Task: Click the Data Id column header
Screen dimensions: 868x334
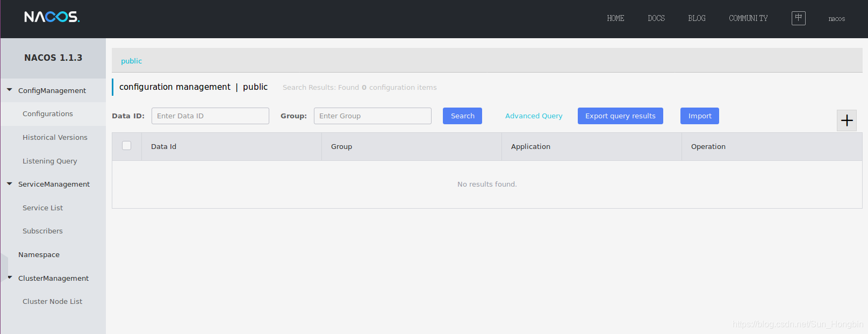Action: point(232,146)
